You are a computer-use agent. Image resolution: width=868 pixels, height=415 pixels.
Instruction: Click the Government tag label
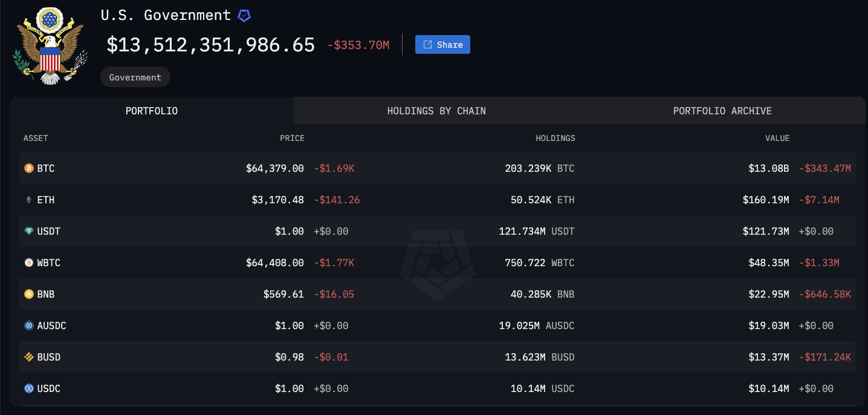coord(135,77)
